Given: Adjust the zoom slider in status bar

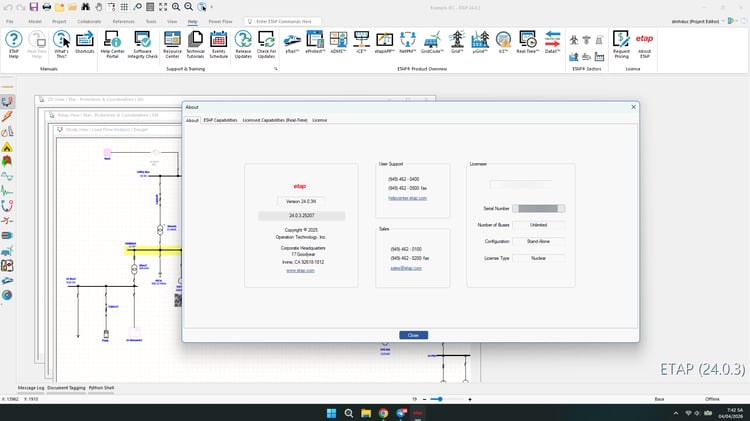Looking at the screenshot, I should click(x=440, y=399).
